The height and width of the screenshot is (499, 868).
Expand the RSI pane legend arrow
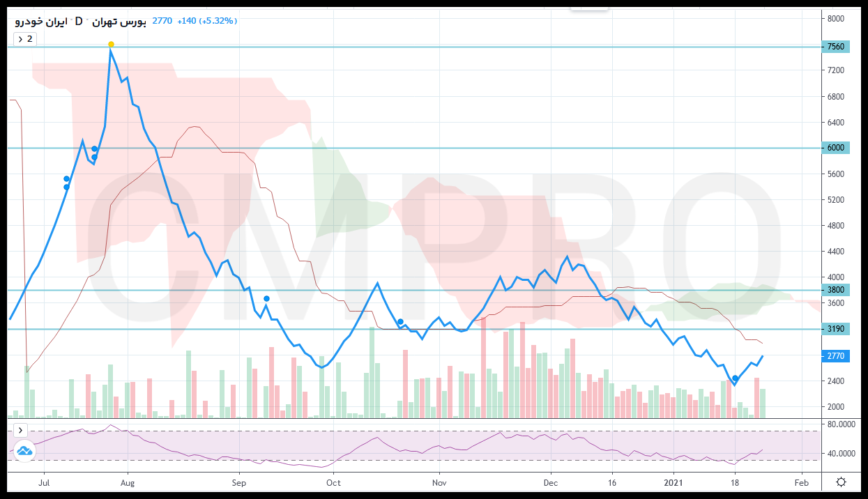tap(21, 430)
